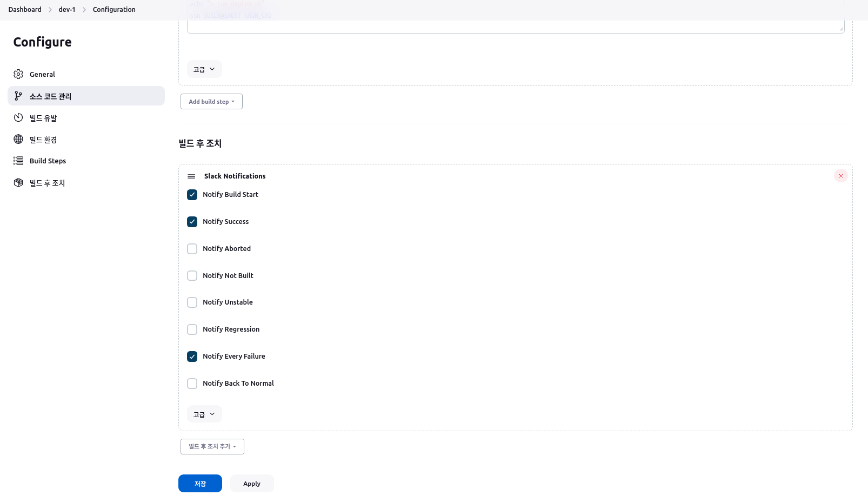The width and height of the screenshot is (868, 495).
Task: Open dev-1 breadcrumb link
Action: (x=67, y=10)
